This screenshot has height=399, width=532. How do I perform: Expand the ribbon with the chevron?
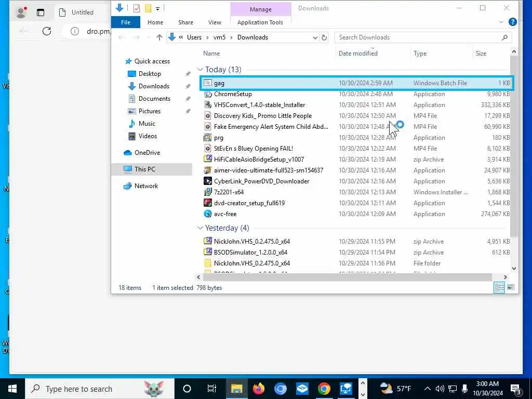pyautogui.click(x=501, y=22)
